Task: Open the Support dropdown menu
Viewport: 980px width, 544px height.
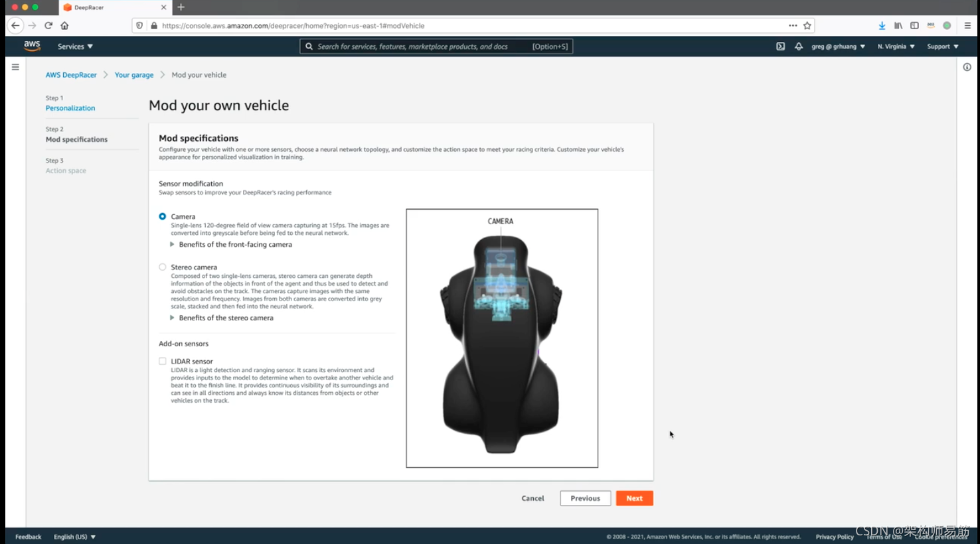Action: 943,46
